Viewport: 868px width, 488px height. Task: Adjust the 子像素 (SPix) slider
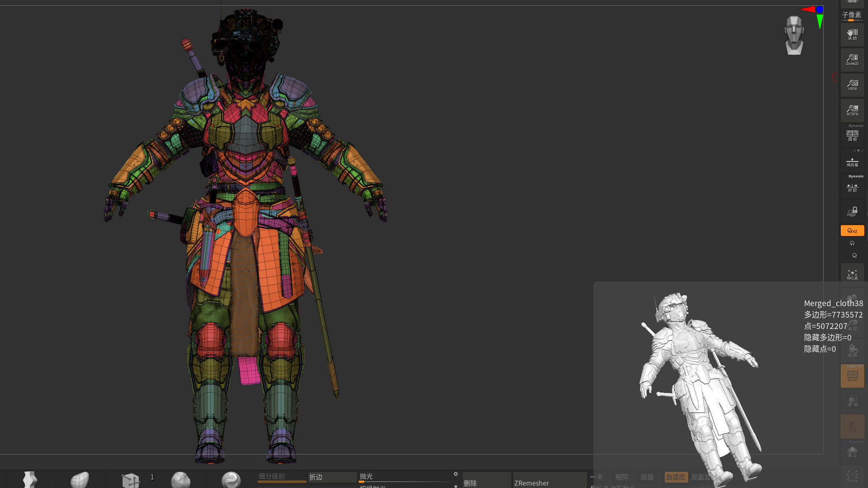(x=852, y=16)
